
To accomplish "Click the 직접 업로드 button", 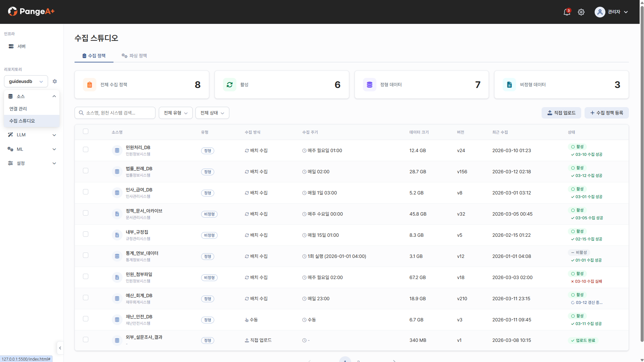I will point(561,113).
